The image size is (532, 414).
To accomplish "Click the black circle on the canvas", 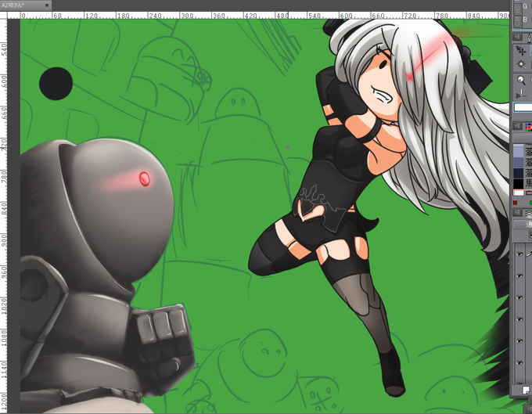I will [x=56, y=84].
